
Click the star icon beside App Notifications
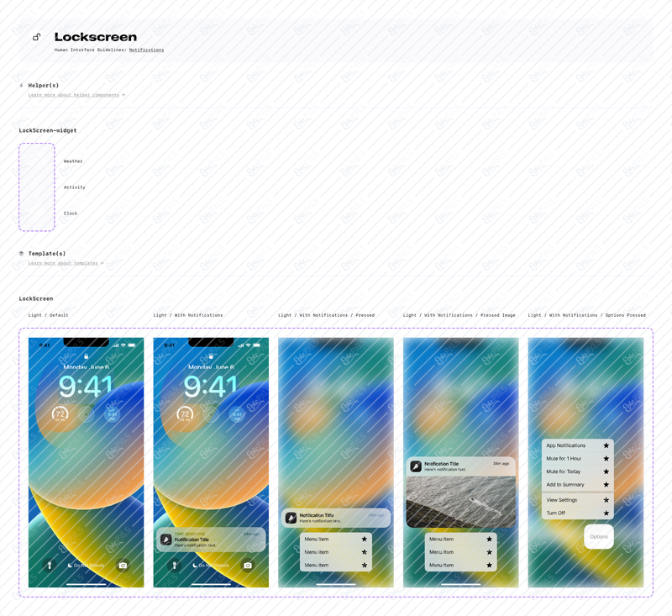(x=606, y=445)
